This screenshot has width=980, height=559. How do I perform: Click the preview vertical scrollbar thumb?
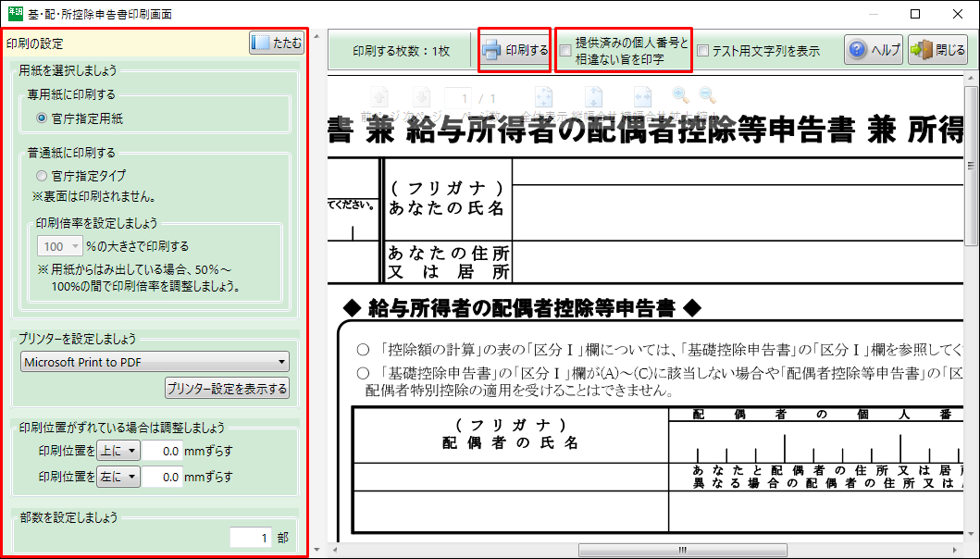click(971, 166)
